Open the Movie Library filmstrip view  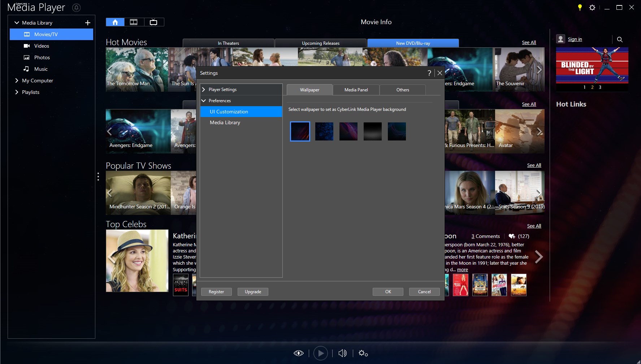pyautogui.click(x=134, y=22)
